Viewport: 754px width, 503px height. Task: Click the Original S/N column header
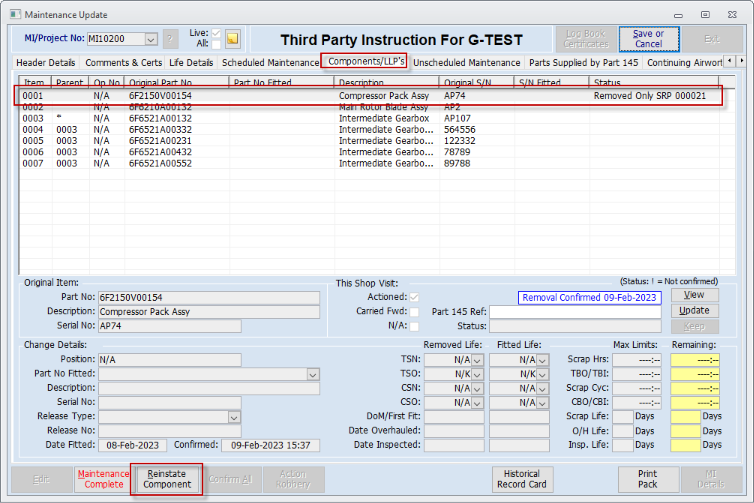pos(477,82)
